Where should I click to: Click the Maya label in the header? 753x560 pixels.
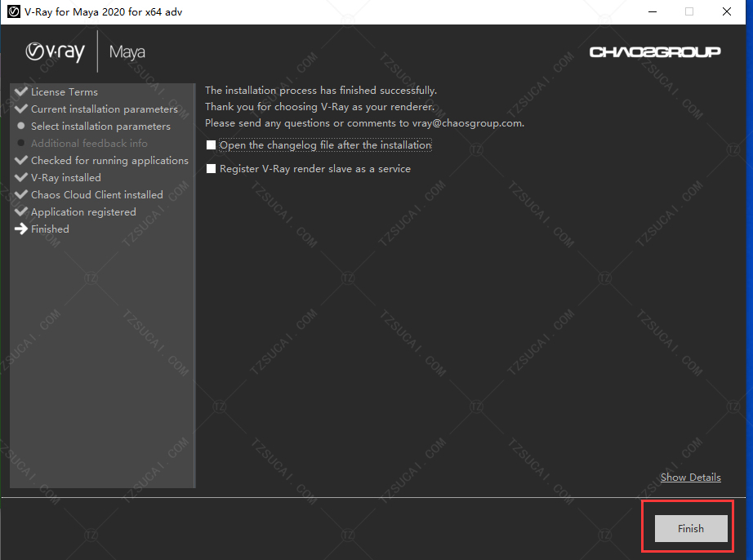pyautogui.click(x=127, y=52)
